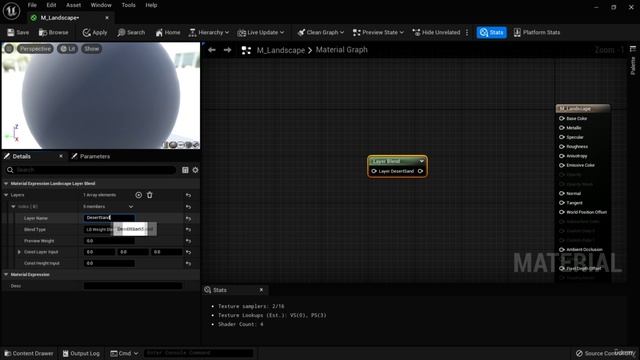
Task: Open Search in the material toolbar
Action: coord(131,32)
